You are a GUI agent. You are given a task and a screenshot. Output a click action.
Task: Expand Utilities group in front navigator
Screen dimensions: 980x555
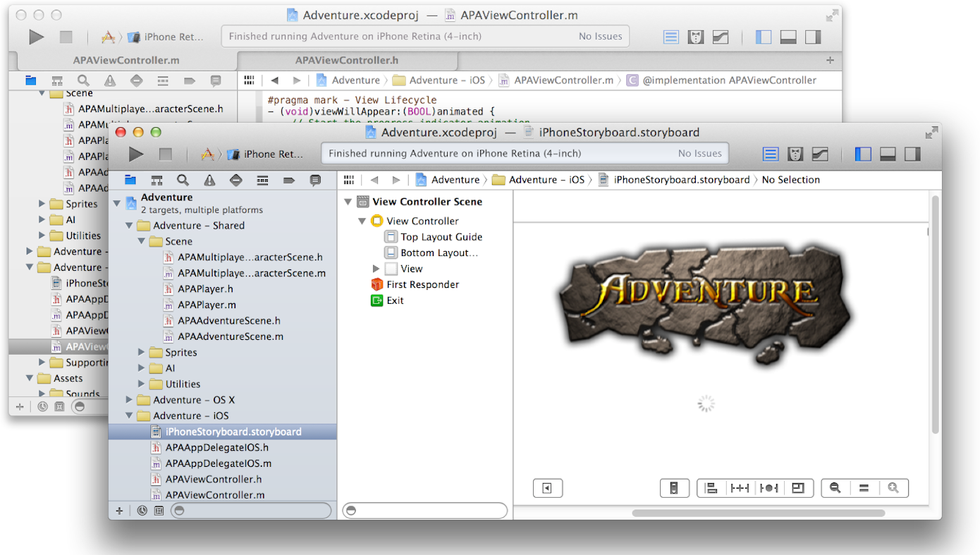click(141, 384)
